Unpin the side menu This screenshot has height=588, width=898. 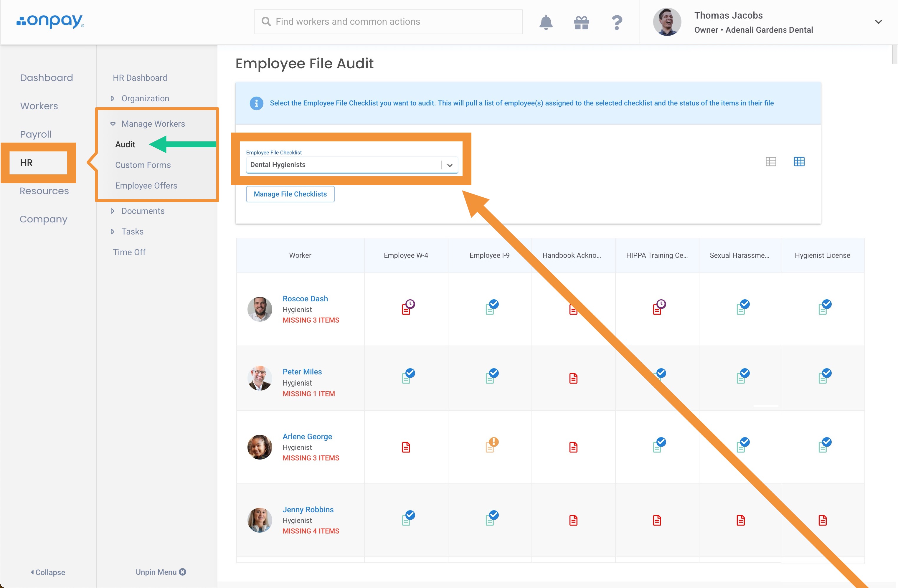pyautogui.click(x=161, y=572)
